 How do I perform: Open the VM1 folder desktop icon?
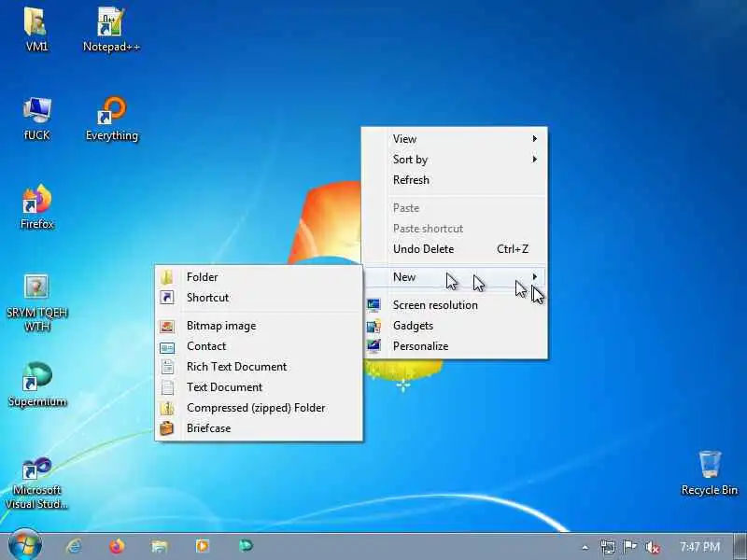(36, 29)
